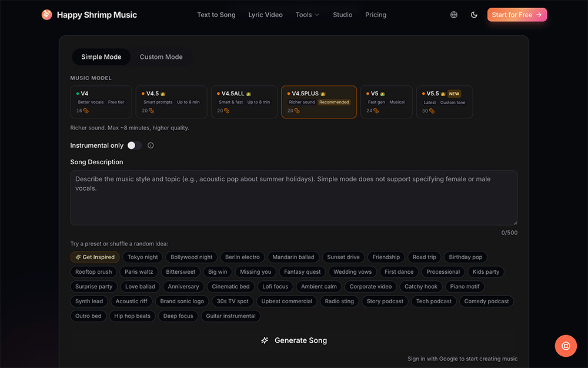
Task: Apply the Bollywood night preset
Action: tap(192, 257)
